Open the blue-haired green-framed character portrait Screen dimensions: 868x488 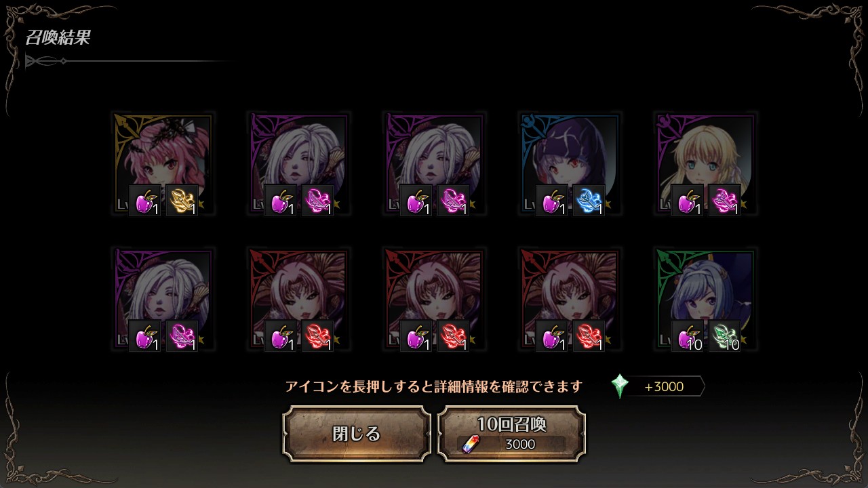[705, 300]
